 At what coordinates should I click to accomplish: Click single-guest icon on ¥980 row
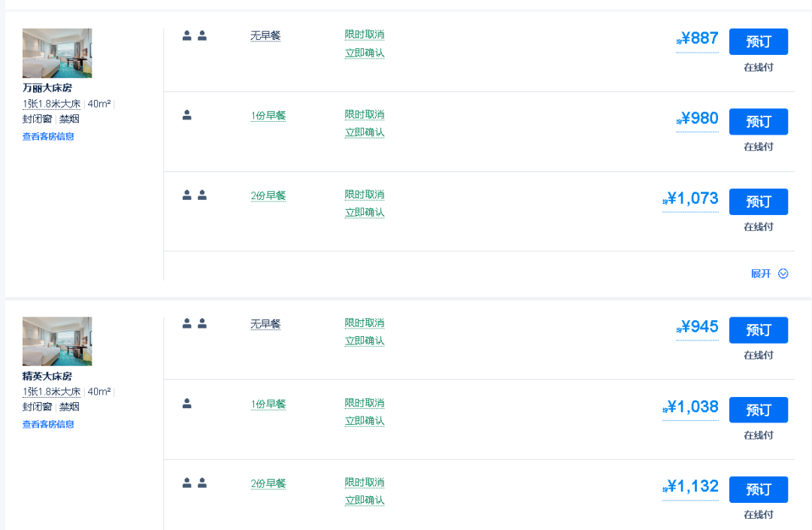187,115
